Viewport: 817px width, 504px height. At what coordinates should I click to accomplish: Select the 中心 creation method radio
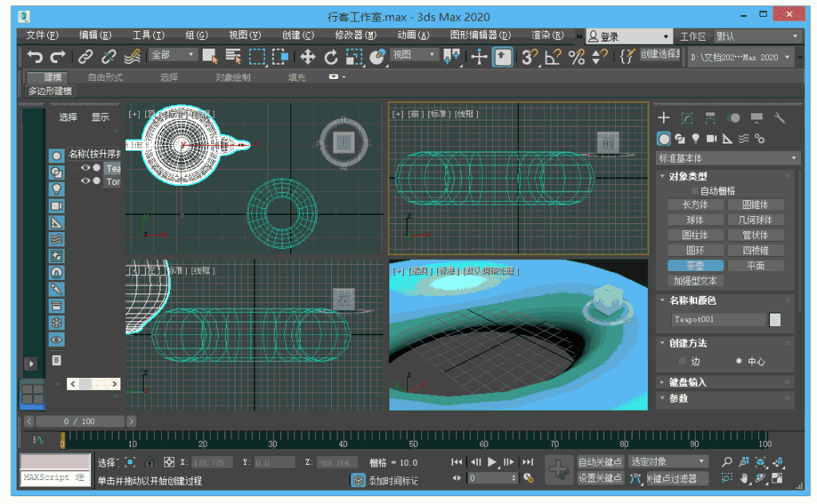[738, 360]
